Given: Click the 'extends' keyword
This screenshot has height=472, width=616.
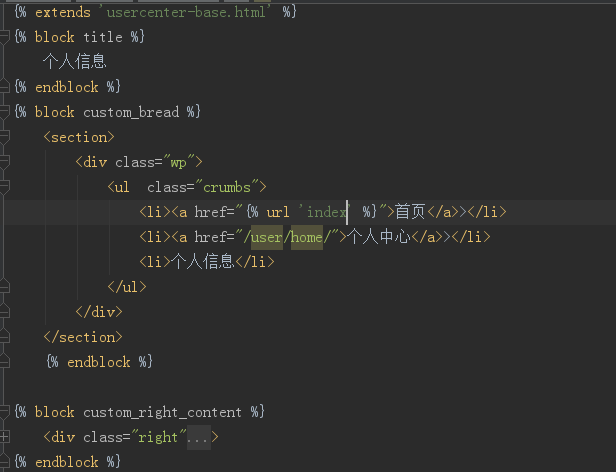Looking at the screenshot, I should point(63,12).
